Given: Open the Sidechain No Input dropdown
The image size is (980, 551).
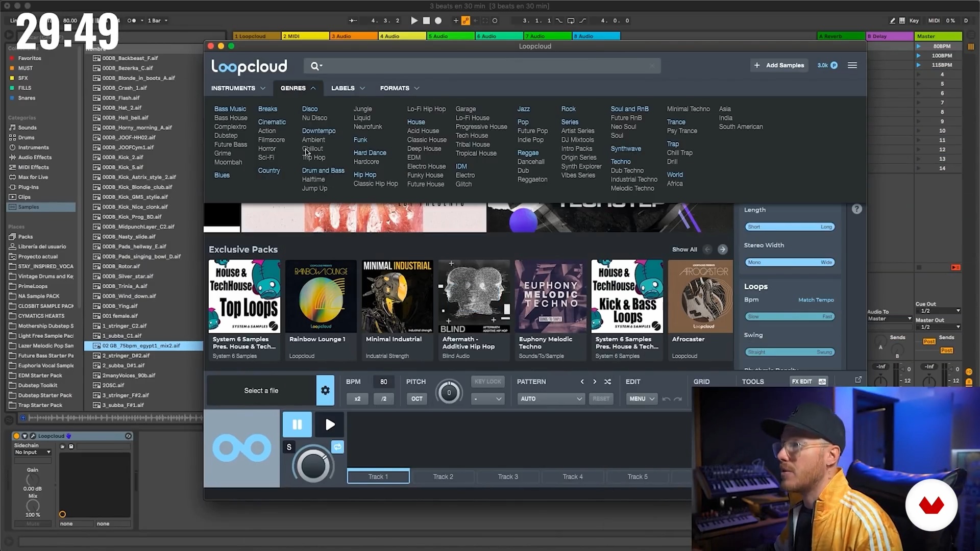Looking at the screenshot, I should point(33,453).
